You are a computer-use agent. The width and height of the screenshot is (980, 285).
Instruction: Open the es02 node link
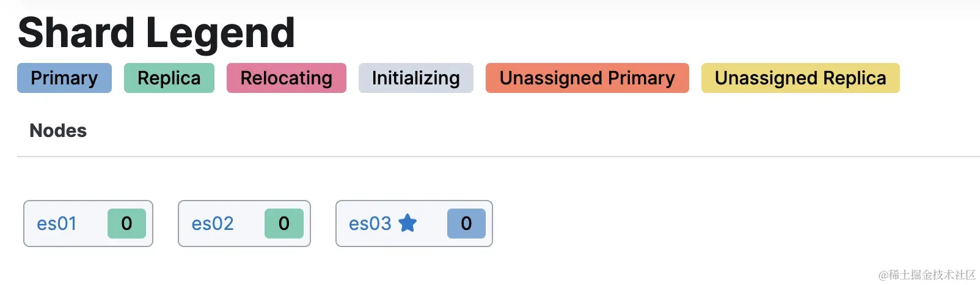coord(213,224)
